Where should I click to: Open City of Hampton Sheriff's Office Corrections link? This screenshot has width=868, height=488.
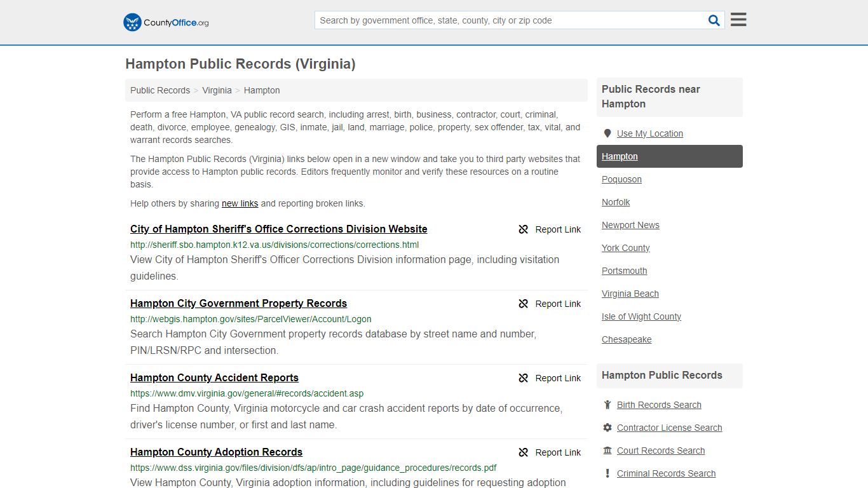tap(279, 229)
